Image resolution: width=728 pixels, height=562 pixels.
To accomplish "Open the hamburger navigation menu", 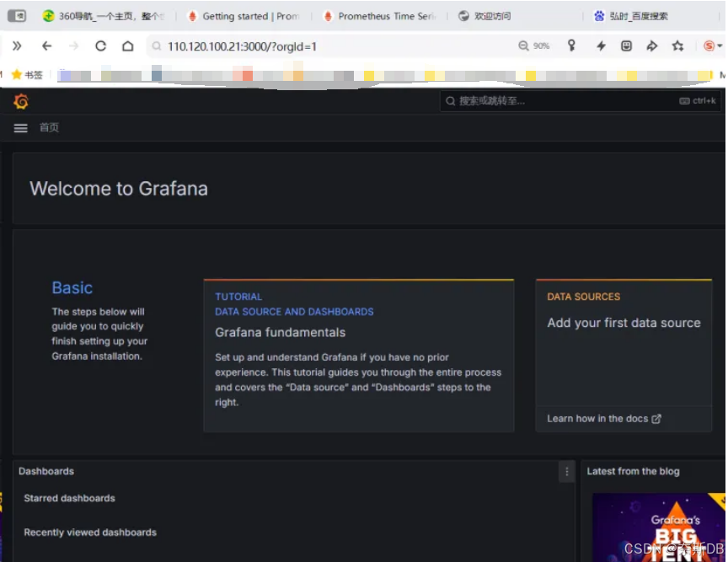I will pos(20,128).
